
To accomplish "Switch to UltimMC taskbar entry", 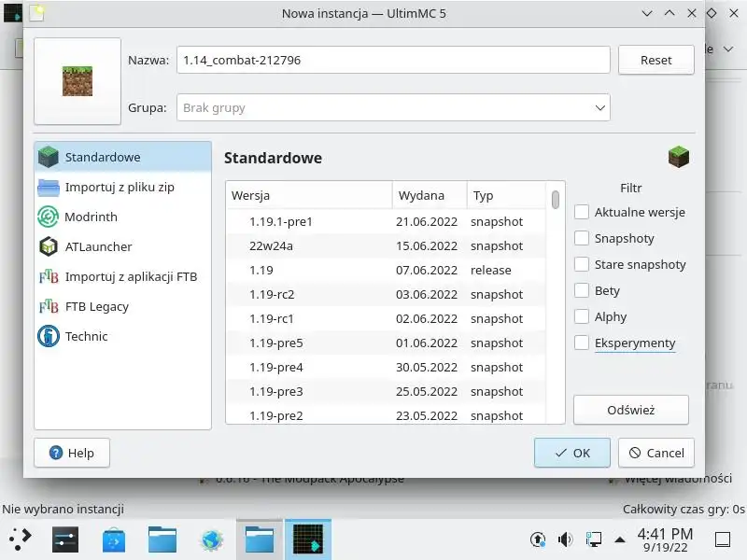I will [308, 539].
